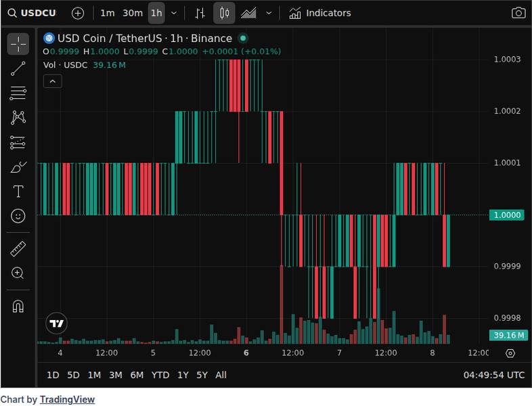Click the 1.0003 price axis label
532x406 pixels.
pyautogui.click(x=507, y=60)
